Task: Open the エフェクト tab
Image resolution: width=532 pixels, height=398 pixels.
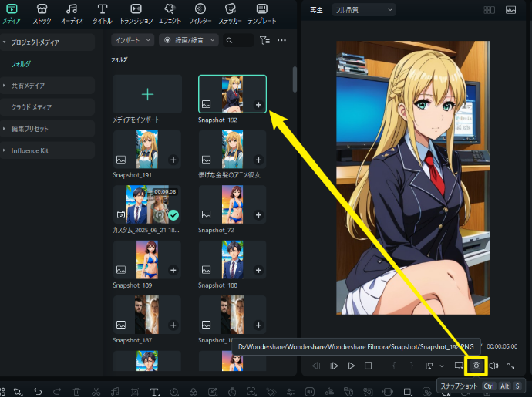Action: coord(170,14)
